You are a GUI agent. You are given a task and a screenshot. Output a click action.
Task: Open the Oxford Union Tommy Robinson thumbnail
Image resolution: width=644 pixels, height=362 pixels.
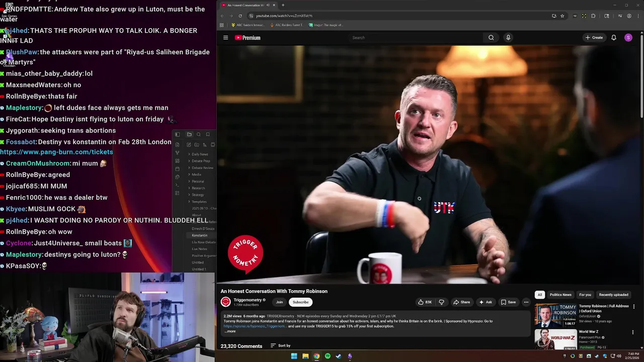[x=555, y=315]
